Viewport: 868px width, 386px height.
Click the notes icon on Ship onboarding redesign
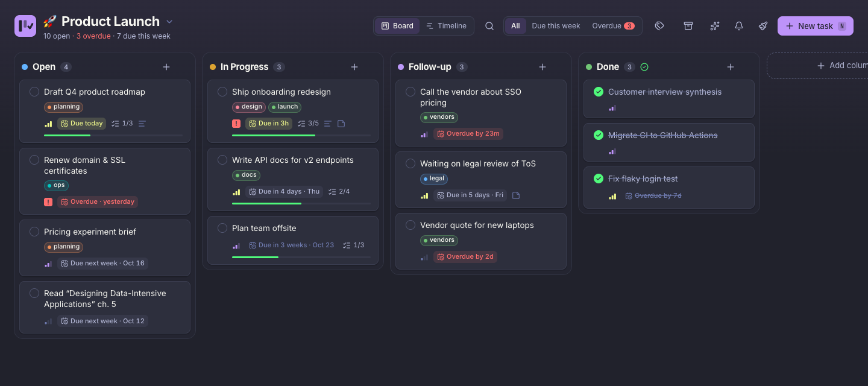tap(328, 124)
